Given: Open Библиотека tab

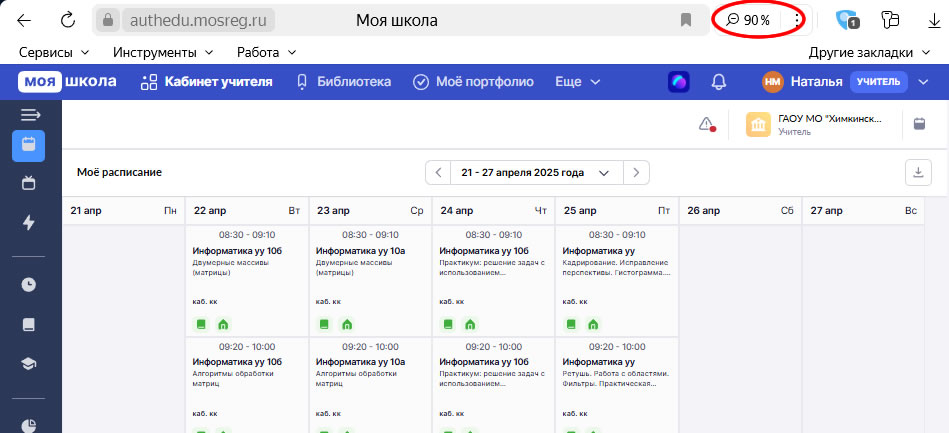Looking at the screenshot, I should (343, 82).
